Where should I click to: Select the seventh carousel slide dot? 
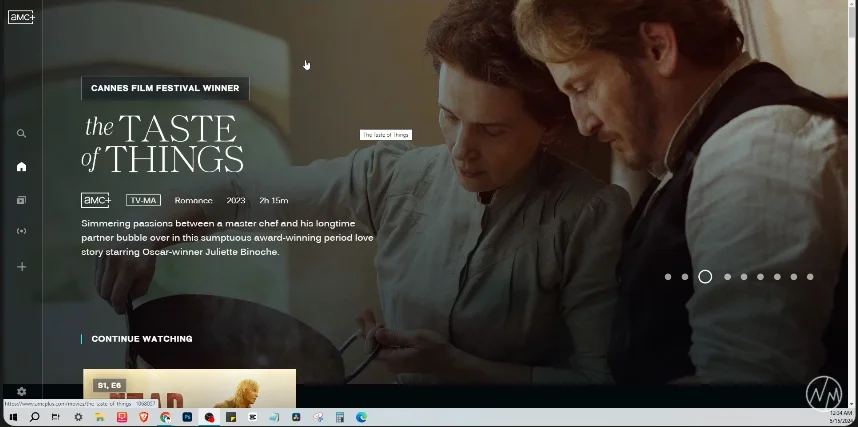pyautogui.click(x=777, y=277)
